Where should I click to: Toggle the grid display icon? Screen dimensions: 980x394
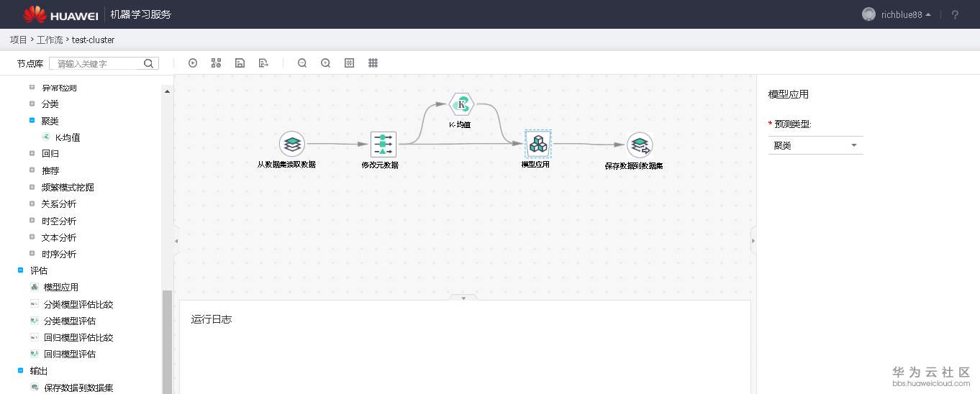click(x=373, y=63)
